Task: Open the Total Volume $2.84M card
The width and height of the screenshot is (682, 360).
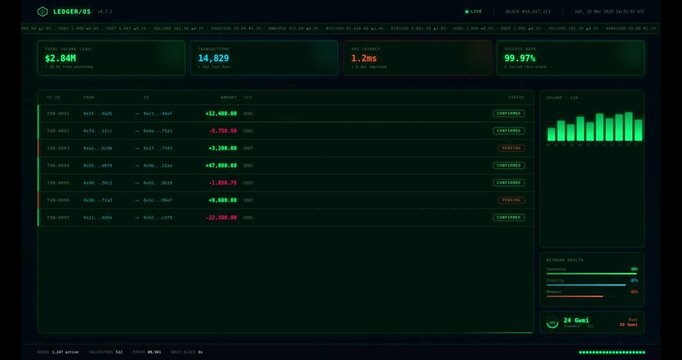Action: (x=111, y=58)
